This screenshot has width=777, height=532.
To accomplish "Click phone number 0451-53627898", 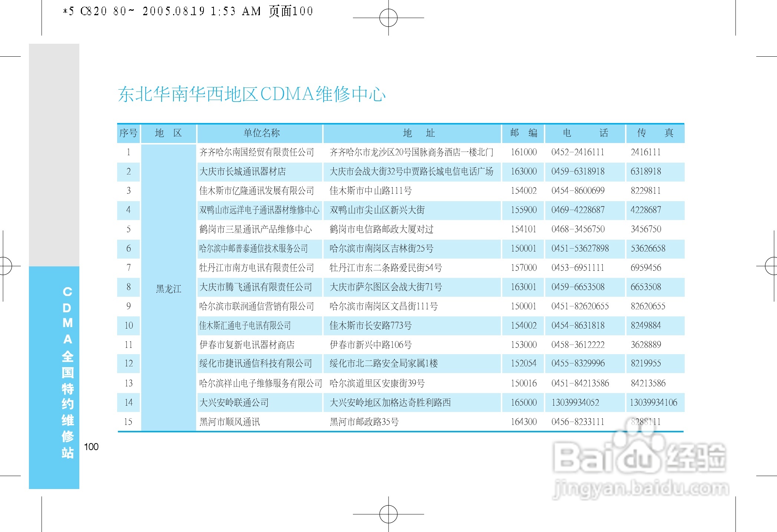I will point(580,249).
